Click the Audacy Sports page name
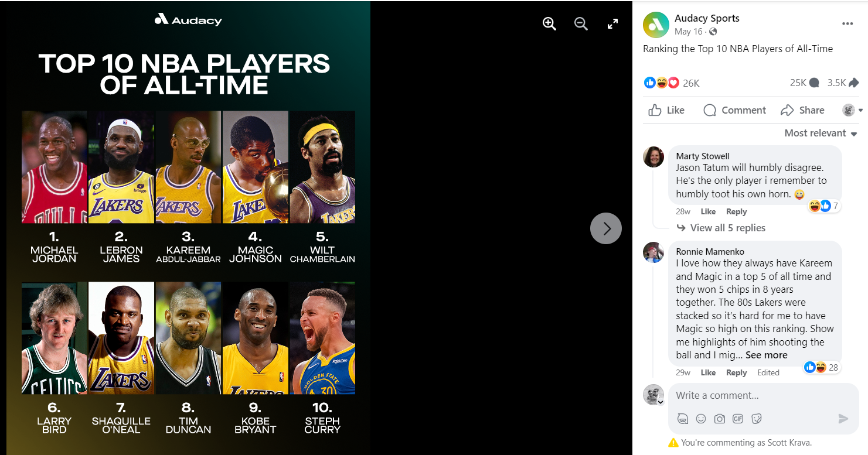Screen dimensions: 868x455 pyautogui.click(x=707, y=18)
